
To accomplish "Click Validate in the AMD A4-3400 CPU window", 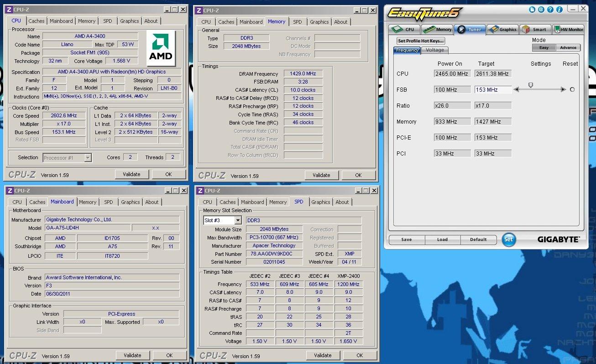I will coord(131,174).
